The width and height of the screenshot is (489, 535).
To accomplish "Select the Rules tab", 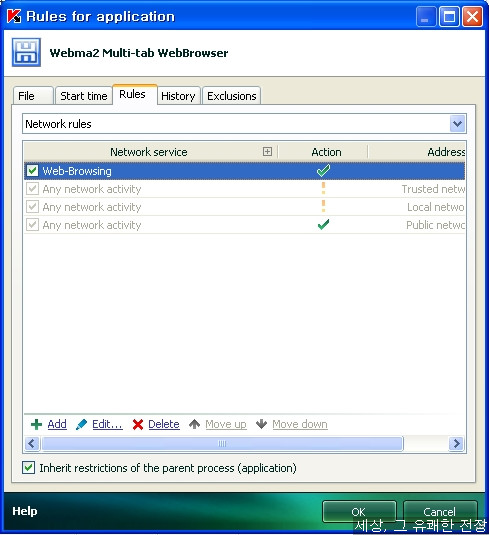I will [x=135, y=94].
